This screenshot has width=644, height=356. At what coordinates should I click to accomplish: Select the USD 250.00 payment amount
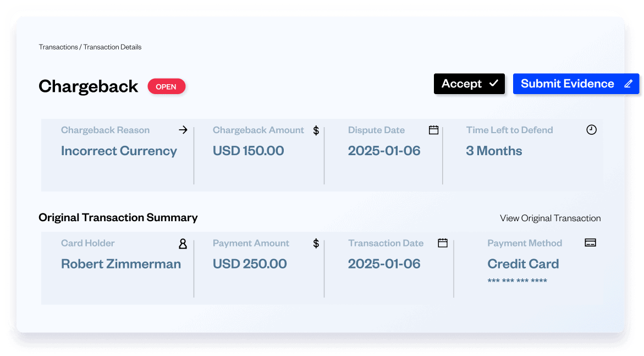[x=250, y=264]
